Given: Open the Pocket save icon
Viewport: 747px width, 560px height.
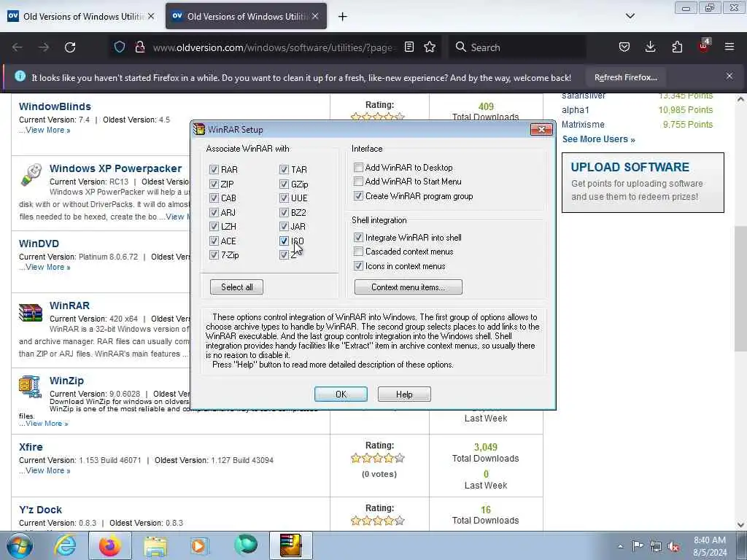Looking at the screenshot, I should click(624, 47).
